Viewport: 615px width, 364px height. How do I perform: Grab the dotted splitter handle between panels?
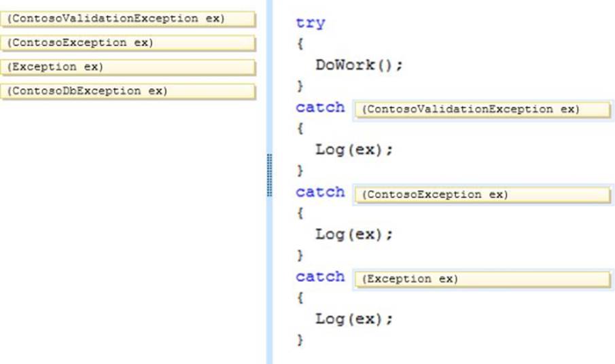click(x=270, y=175)
